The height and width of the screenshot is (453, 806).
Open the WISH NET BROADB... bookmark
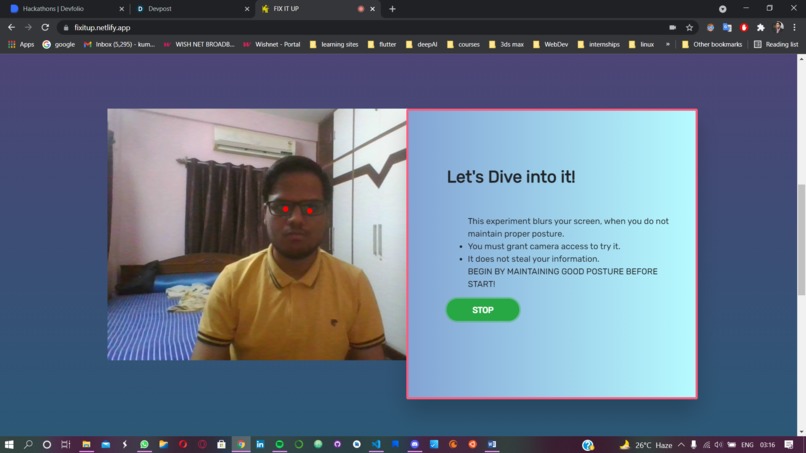(x=199, y=44)
